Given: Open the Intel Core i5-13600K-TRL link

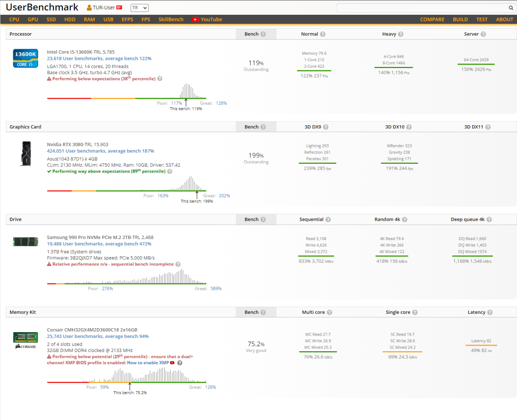Looking at the screenshot, I should point(81,52).
